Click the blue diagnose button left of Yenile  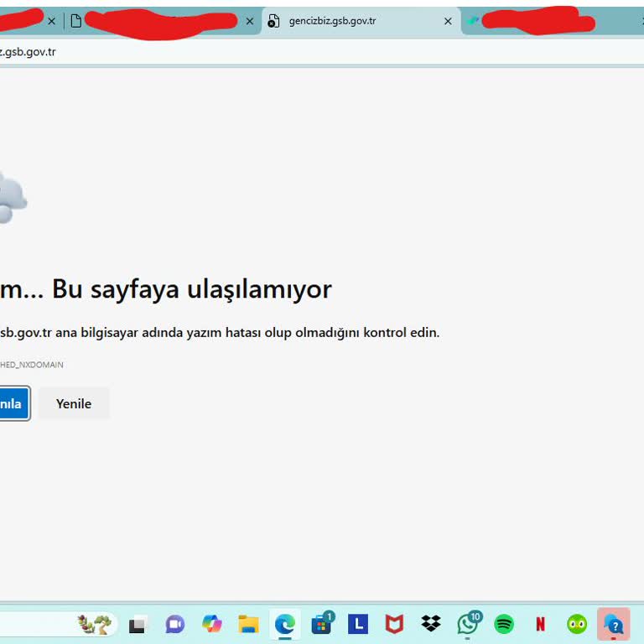point(15,403)
